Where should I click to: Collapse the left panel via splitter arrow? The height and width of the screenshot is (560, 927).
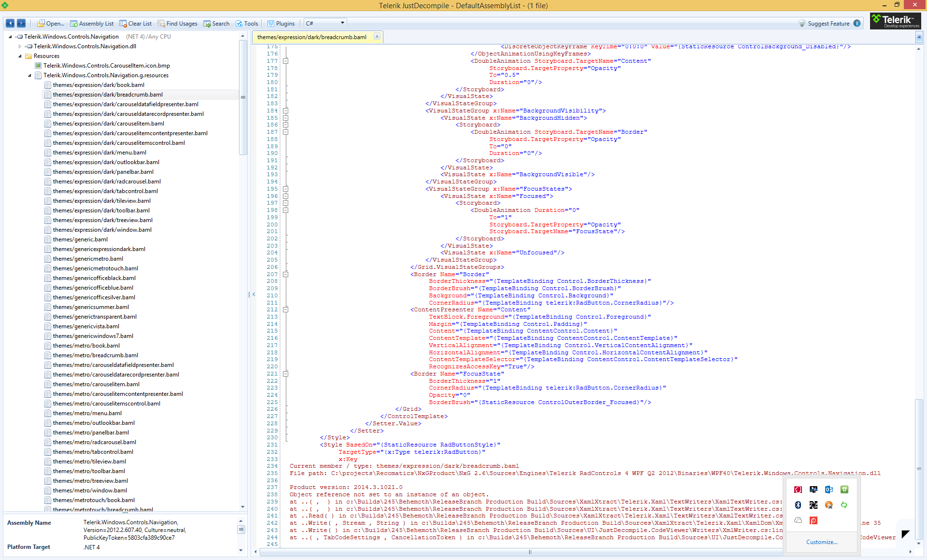pos(253,294)
